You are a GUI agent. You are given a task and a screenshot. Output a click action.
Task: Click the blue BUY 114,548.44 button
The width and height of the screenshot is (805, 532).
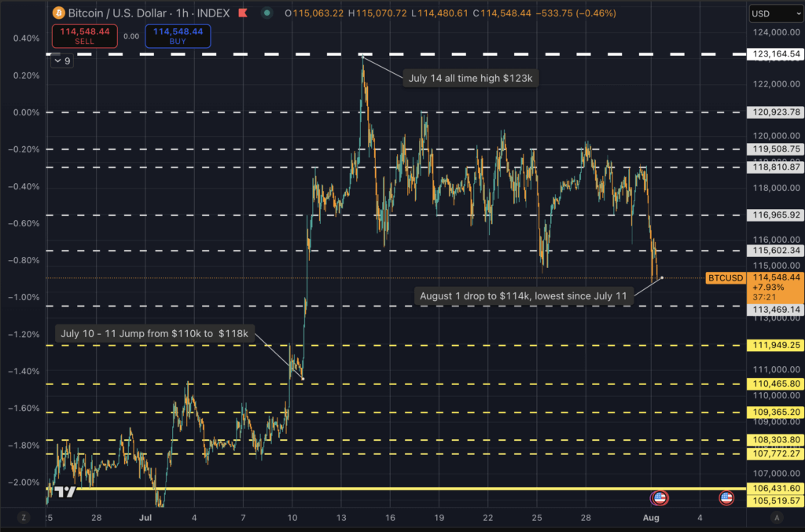[177, 35]
